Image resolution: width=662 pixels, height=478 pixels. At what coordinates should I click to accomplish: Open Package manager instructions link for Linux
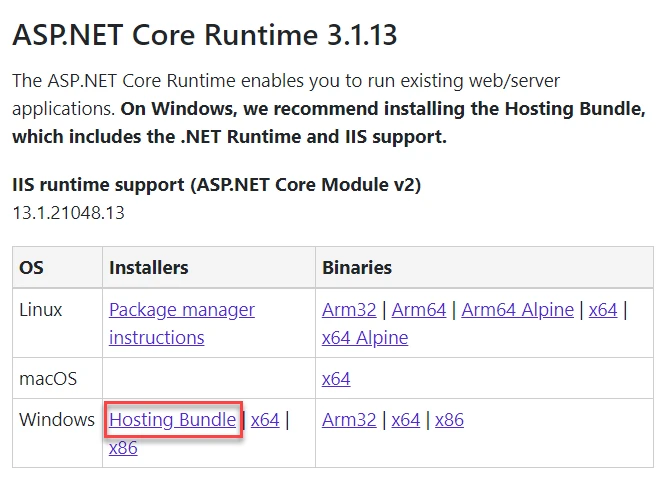182,324
